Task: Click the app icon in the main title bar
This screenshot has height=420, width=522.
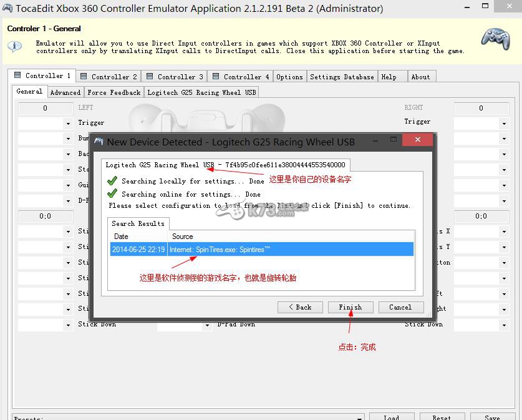Action: [x=7, y=9]
